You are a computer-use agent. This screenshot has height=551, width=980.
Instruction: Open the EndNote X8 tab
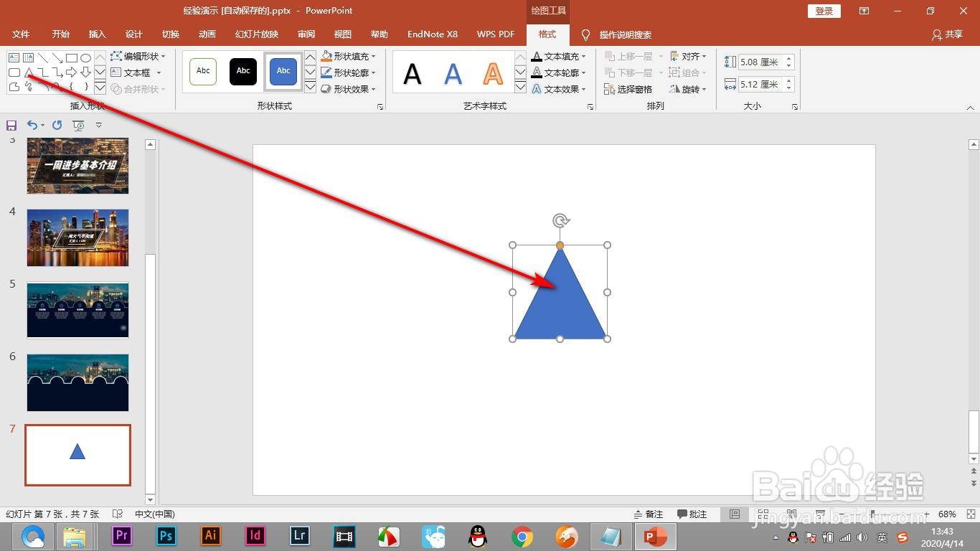(x=433, y=34)
